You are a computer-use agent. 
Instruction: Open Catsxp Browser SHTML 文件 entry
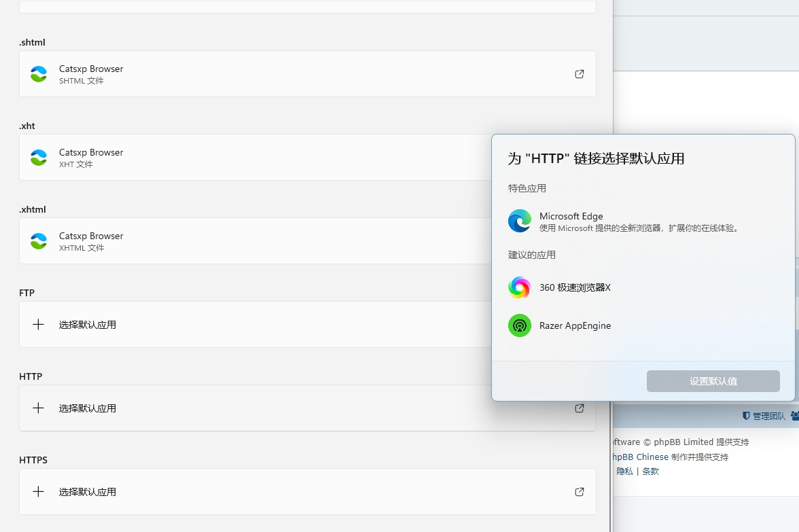pos(308,74)
